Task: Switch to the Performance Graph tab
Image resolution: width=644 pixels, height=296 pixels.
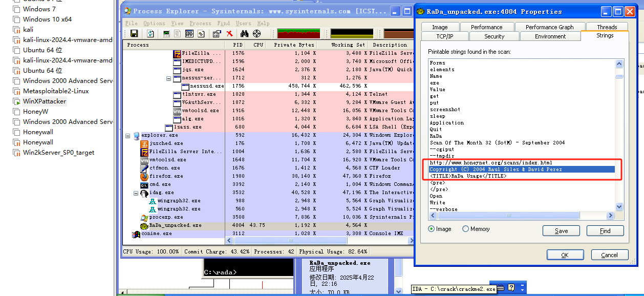Action: pos(550,27)
